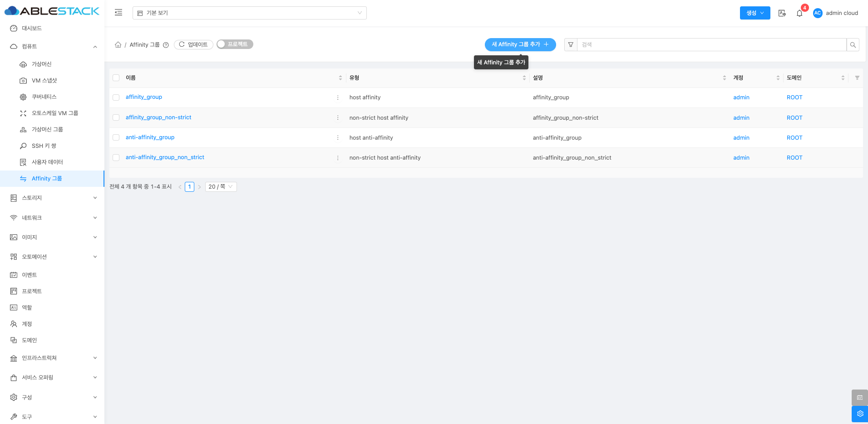Expand the 도구 menu section
The width and height of the screenshot is (868, 424).
pos(52,417)
